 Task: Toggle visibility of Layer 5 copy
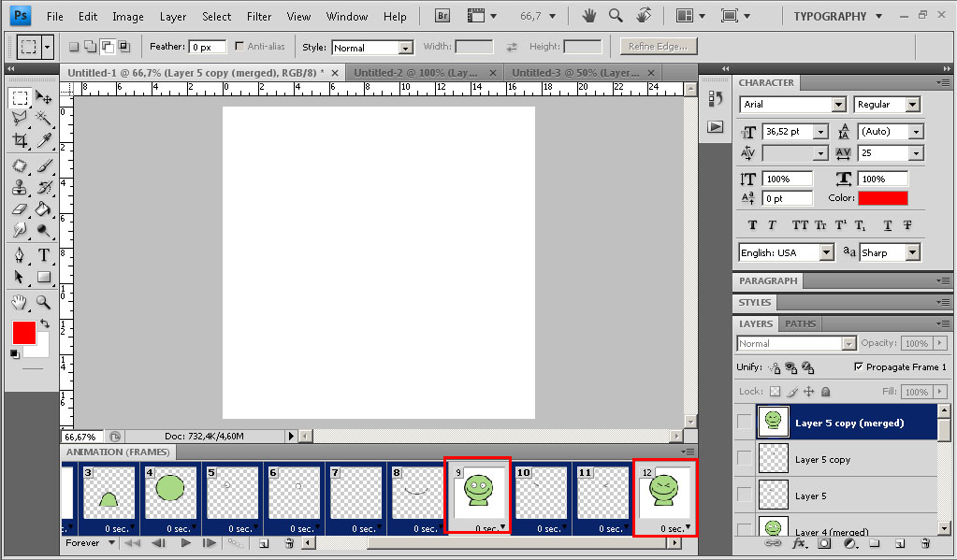744,458
